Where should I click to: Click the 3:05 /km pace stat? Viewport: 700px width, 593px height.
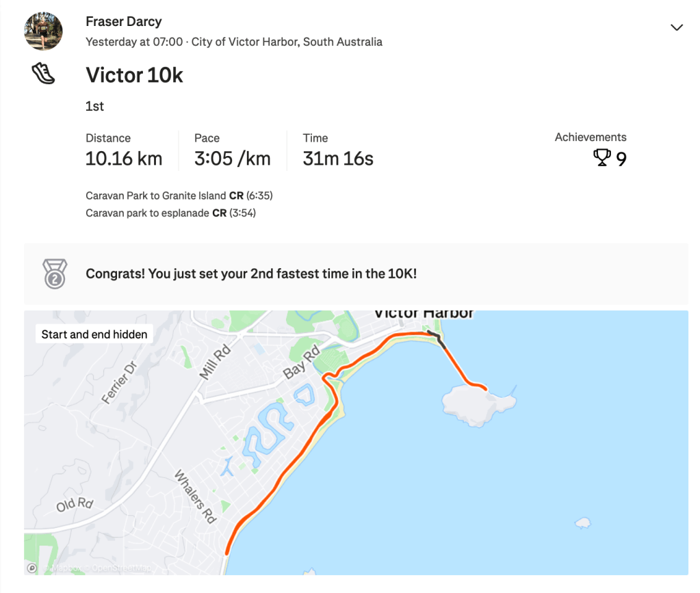tap(232, 159)
